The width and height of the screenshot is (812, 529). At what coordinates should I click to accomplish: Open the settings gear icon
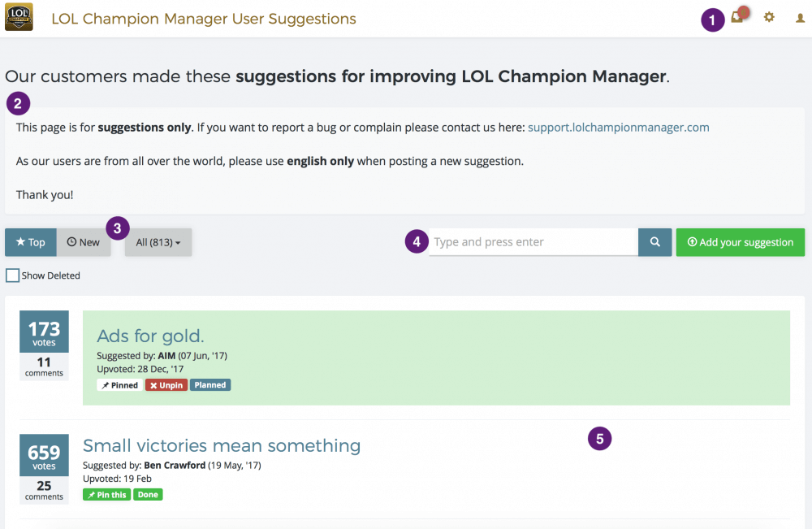pyautogui.click(x=769, y=17)
